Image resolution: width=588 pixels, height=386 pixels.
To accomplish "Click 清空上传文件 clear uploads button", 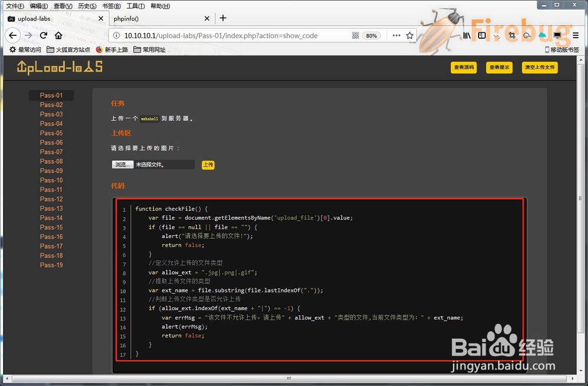I will tap(540, 68).
